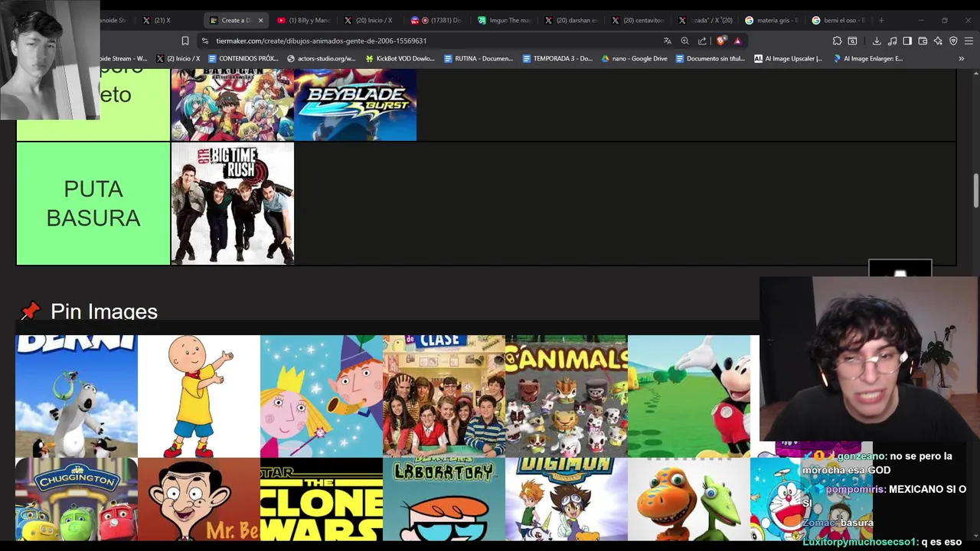Click the page vertical scrollbar thumb

[975, 190]
